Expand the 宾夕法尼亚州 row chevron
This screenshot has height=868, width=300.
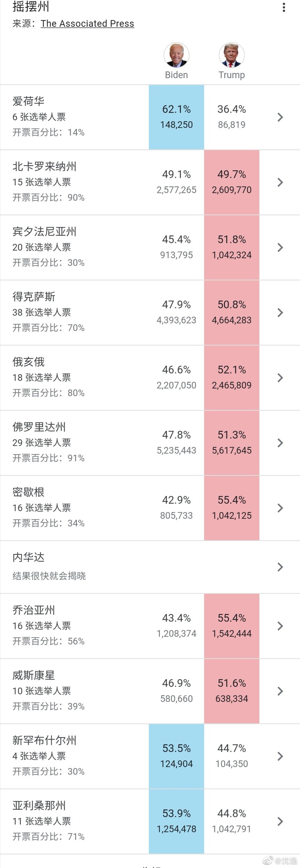(280, 247)
